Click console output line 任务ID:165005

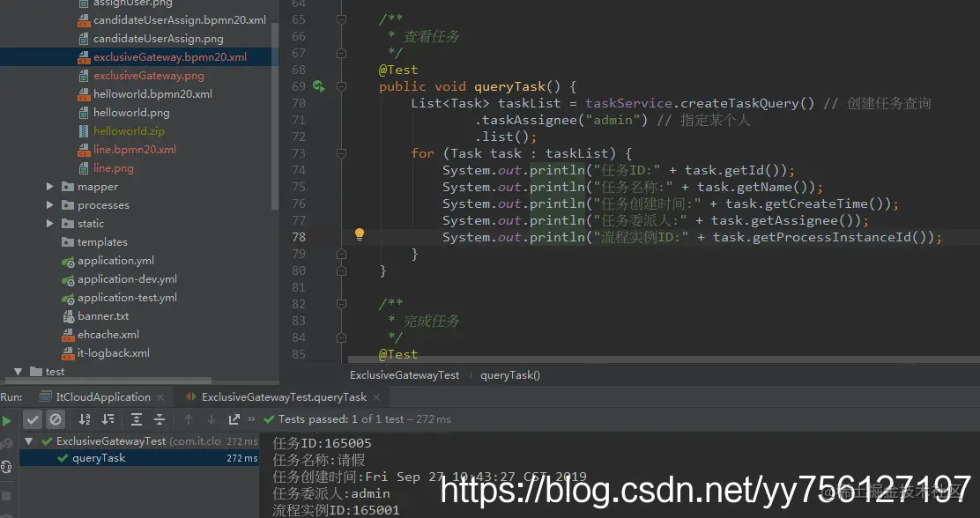(322, 443)
